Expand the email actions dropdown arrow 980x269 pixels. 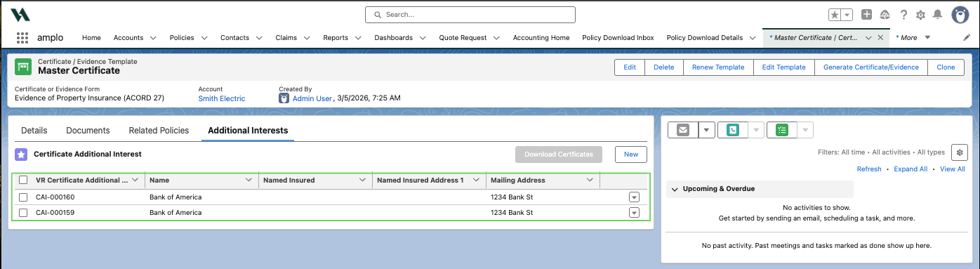point(706,130)
